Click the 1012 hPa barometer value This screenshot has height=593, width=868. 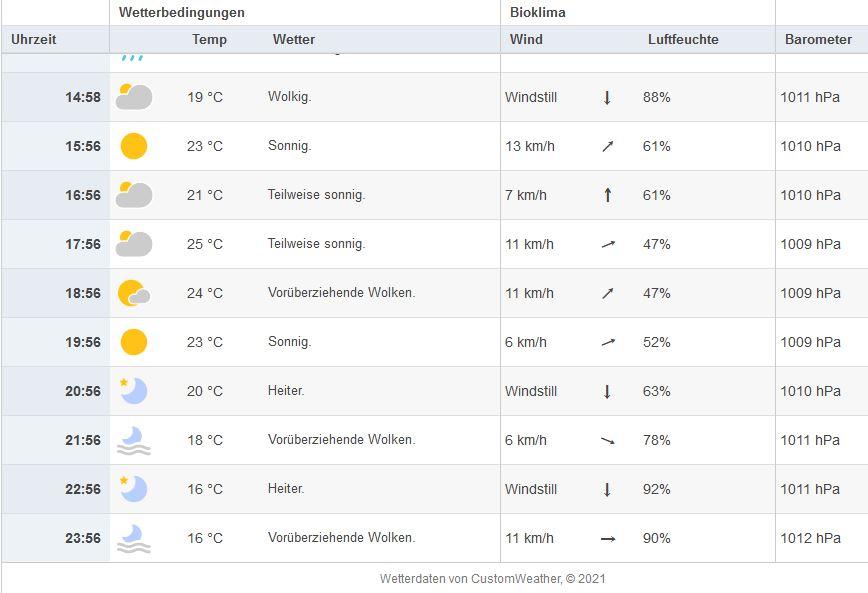(x=810, y=538)
